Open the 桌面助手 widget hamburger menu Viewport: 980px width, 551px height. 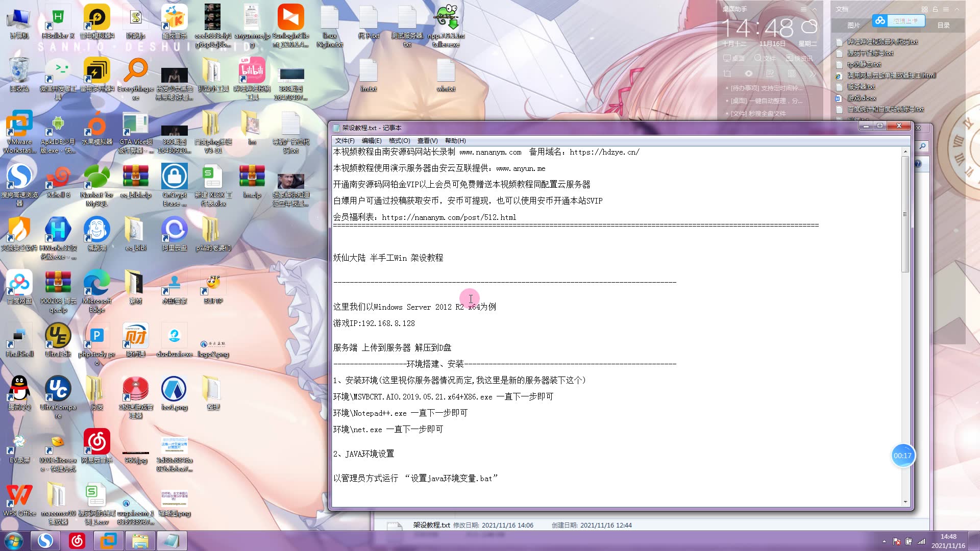803,9
